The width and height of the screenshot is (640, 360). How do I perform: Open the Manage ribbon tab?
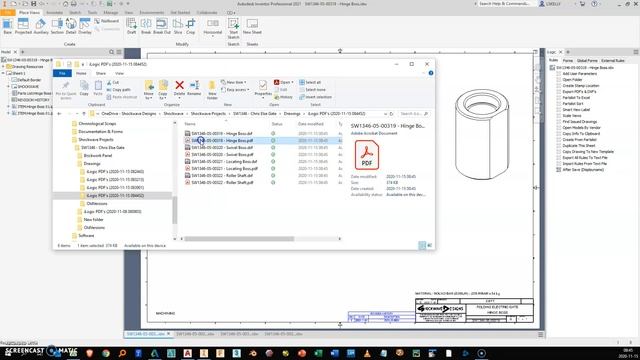click(110, 13)
